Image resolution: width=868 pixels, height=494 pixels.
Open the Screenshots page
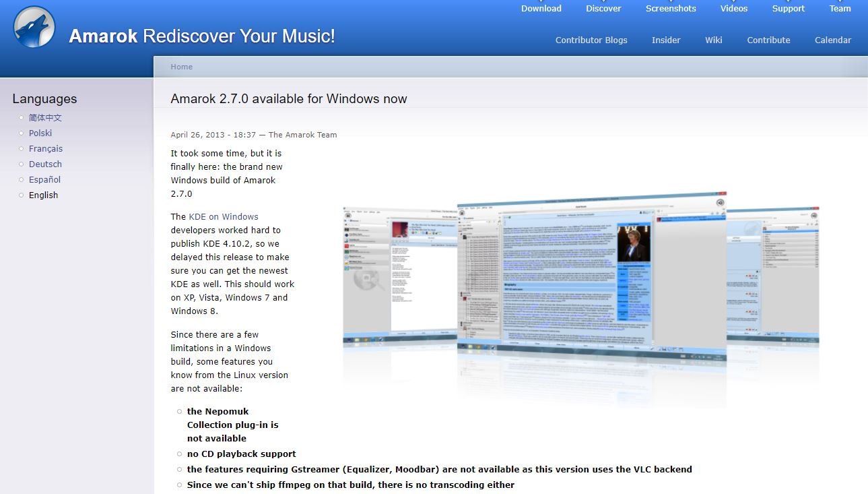click(x=671, y=8)
